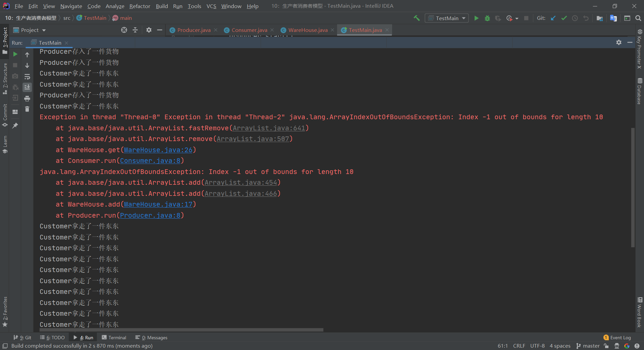Click the vertical scrollbar of the console

(633, 187)
